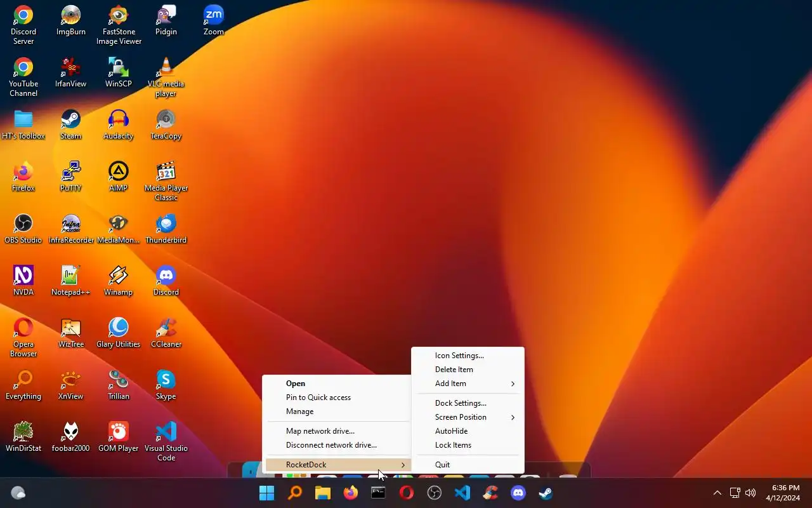Select Glary Utilities desktop icon
The height and width of the screenshot is (508, 812).
click(119, 333)
